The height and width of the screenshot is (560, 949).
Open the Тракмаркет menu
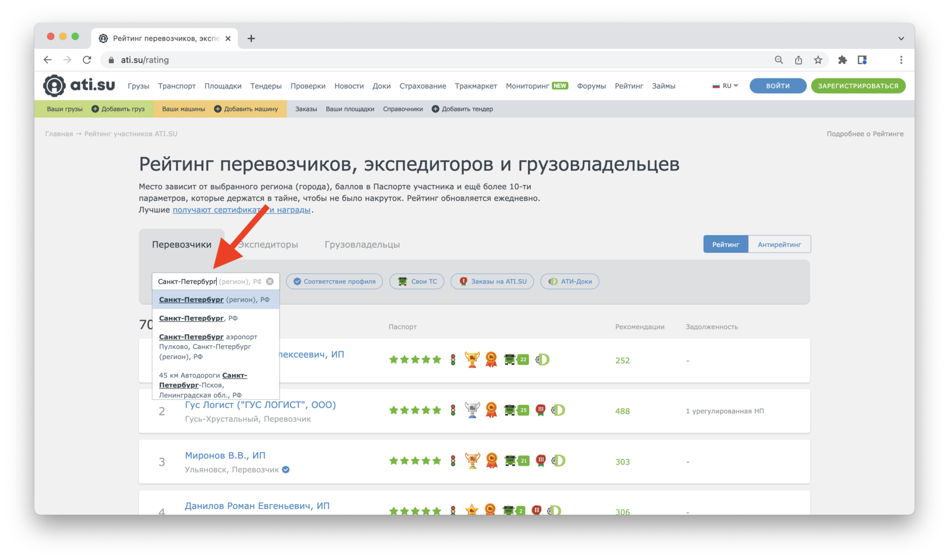coord(476,86)
